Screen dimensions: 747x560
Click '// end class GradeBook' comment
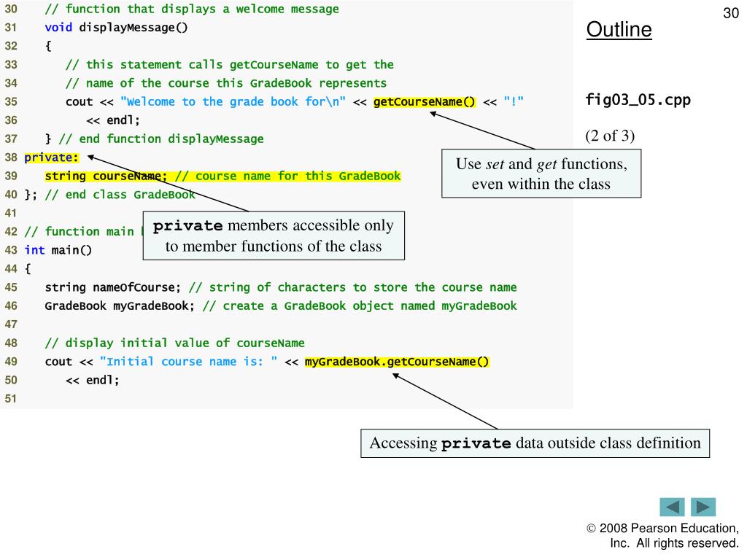pos(120,195)
